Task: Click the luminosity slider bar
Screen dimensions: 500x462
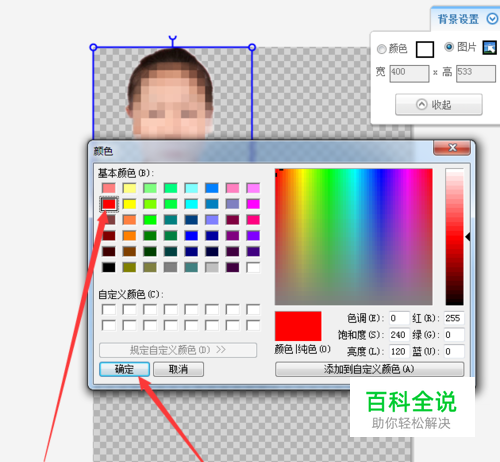Action: tap(455, 237)
